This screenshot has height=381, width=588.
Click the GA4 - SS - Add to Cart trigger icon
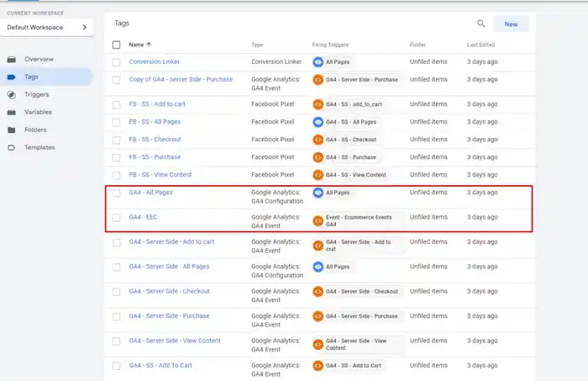(318, 366)
